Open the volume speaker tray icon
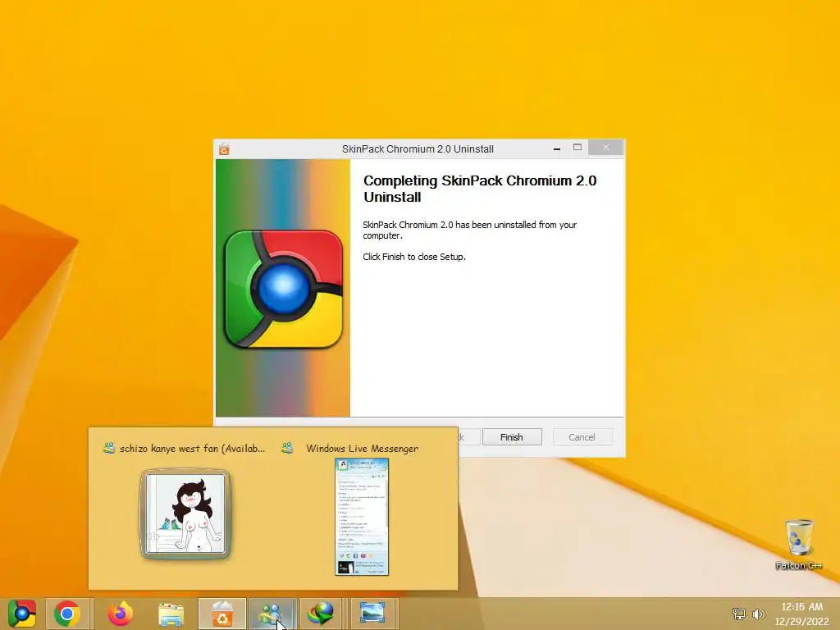The height and width of the screenshot is (630, 840). click(x=758, y=614)
